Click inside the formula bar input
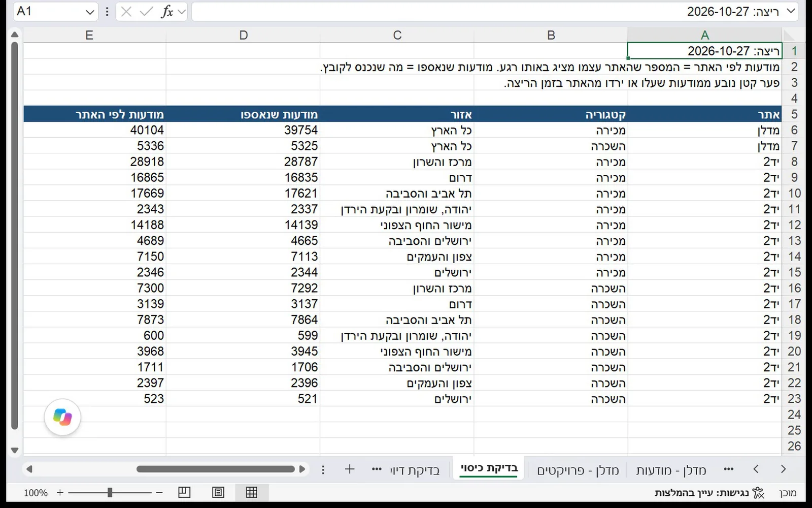Image resolution: width=812 pixels, height=508 pixels. coord(487,12)
